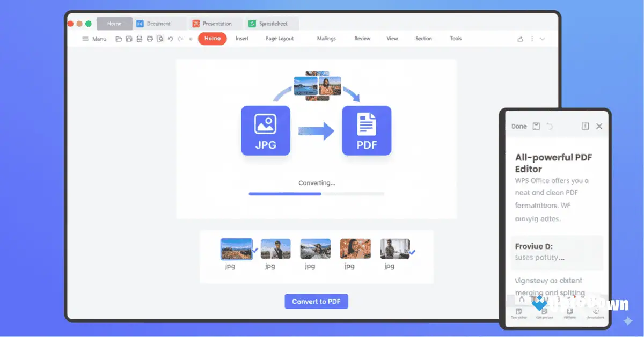Redo using the redo arrow icon
The image size is (644, 337).
coord(180,39)
